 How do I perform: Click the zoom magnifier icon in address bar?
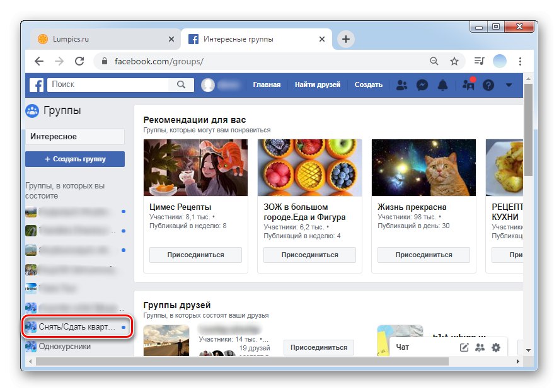[x=434, y=61]
